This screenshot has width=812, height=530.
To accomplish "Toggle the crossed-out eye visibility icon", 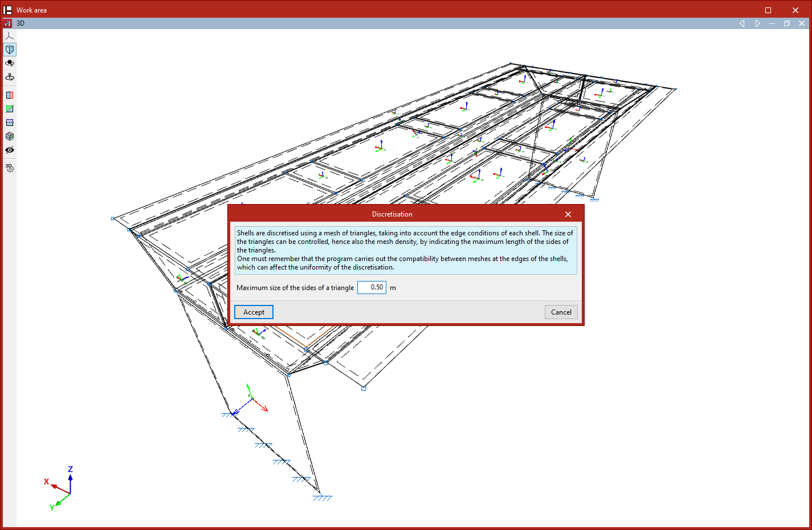I will coord(10,150).
